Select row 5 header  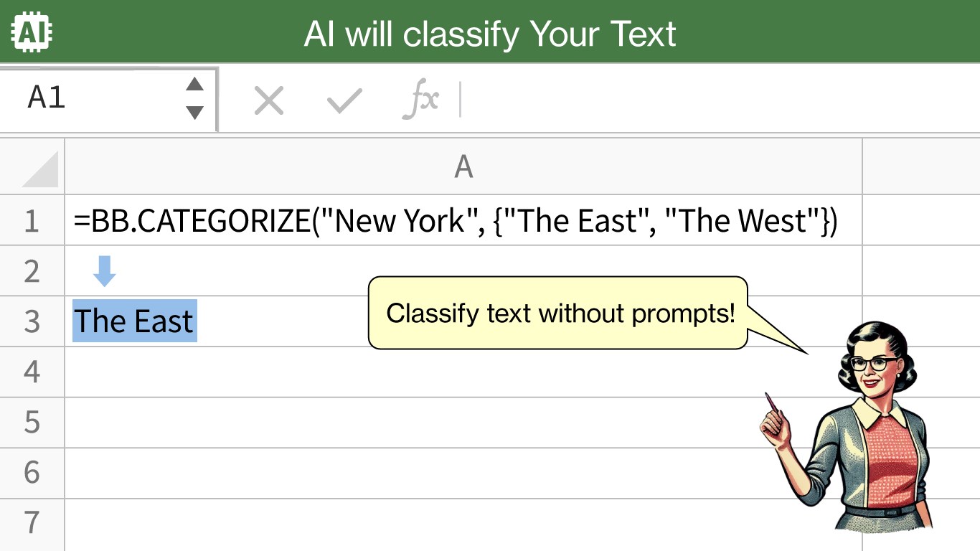pos(32,423)
